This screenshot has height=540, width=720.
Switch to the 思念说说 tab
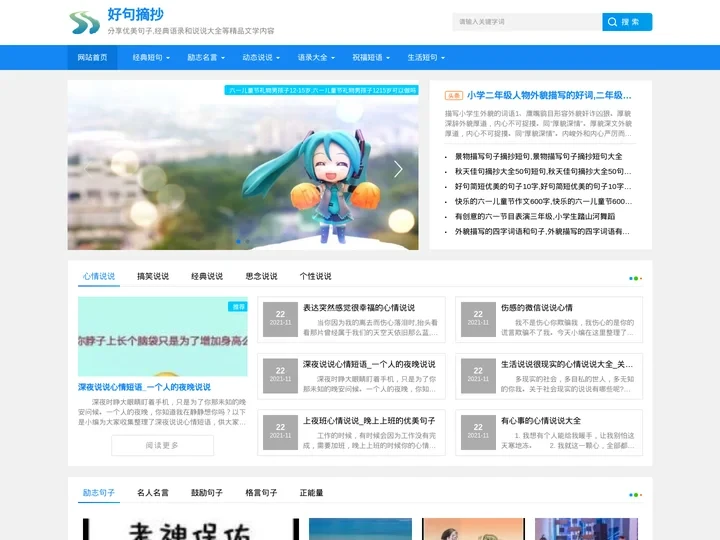pyautogui.click(x=261, y=276)
